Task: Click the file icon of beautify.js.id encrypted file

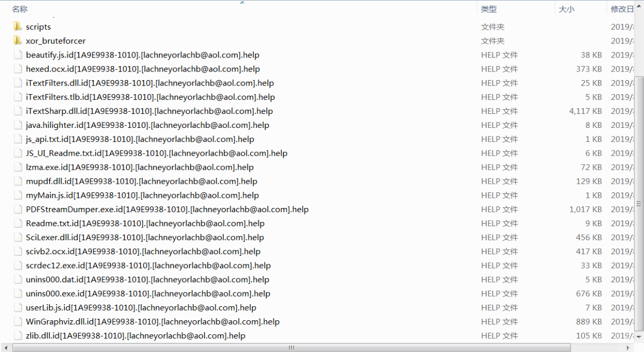Action: 18,55
